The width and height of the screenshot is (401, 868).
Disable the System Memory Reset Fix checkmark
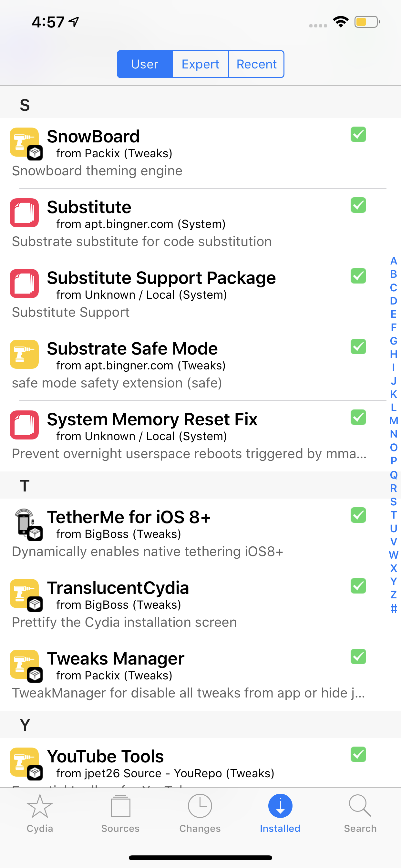(x=358, y=418)
